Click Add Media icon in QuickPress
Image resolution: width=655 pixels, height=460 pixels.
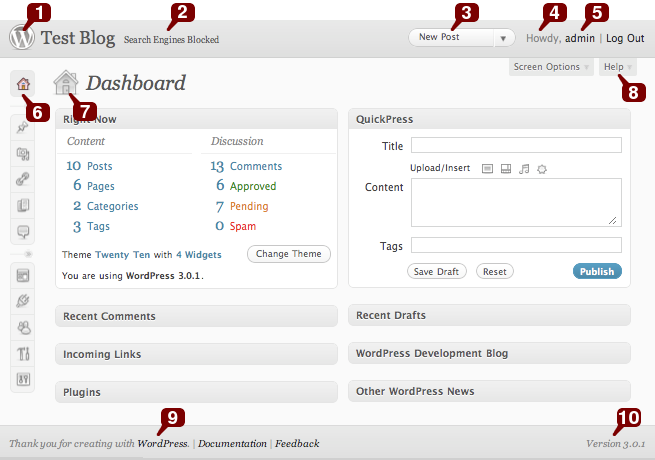(542, 169)
